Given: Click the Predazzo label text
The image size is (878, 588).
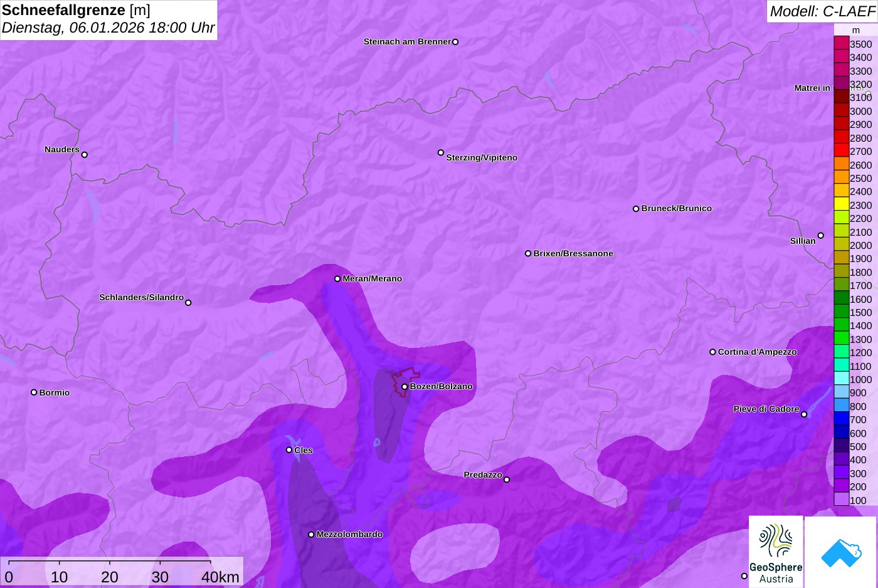Looking at the screenshot, I should pyautogui.click(x=483, y=475).
